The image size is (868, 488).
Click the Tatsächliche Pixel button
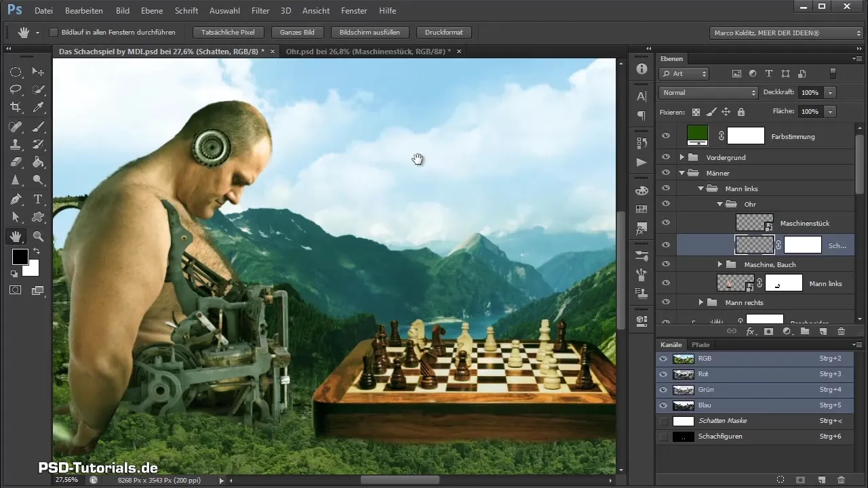228,33
